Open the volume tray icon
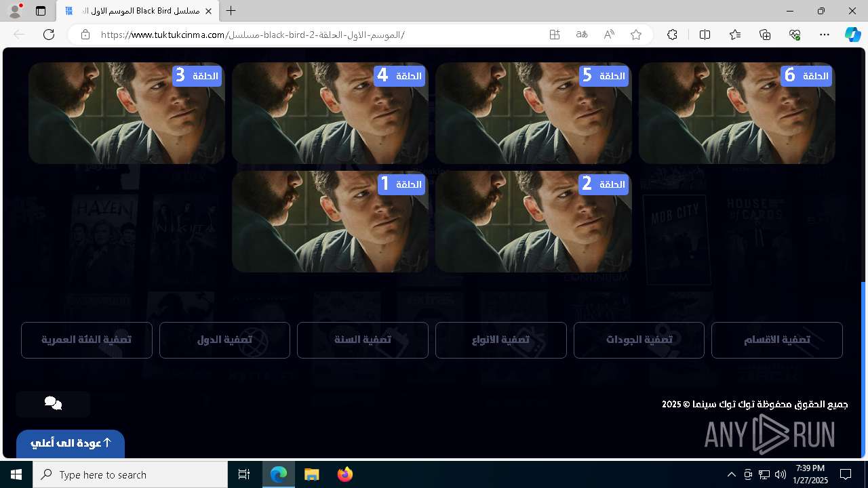Screen dimensions: 868x488 [780, 474]
